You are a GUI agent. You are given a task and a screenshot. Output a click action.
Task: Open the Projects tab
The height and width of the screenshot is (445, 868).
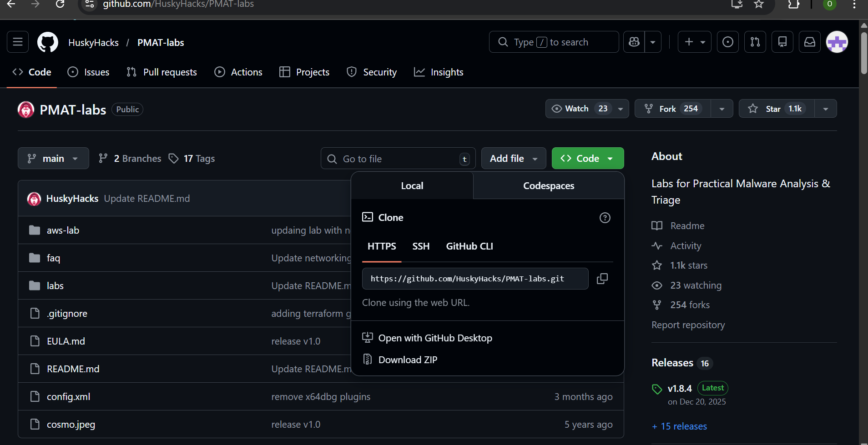click(304, 72)
